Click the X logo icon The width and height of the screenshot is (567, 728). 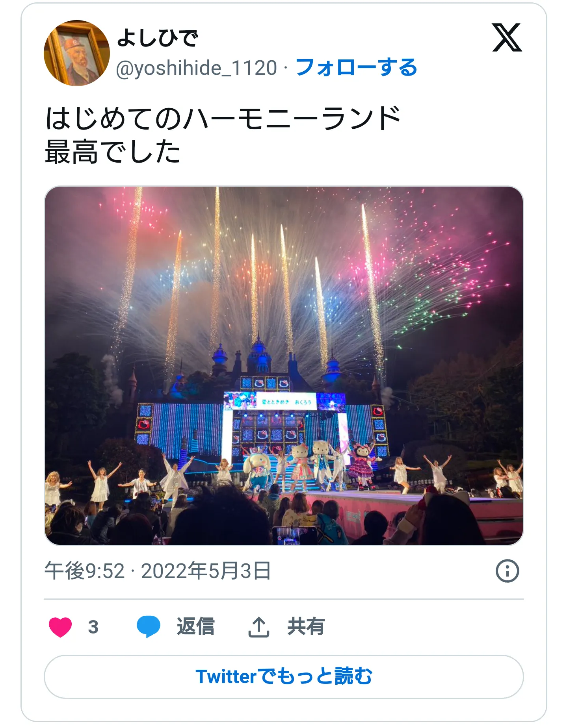[507, 37]
